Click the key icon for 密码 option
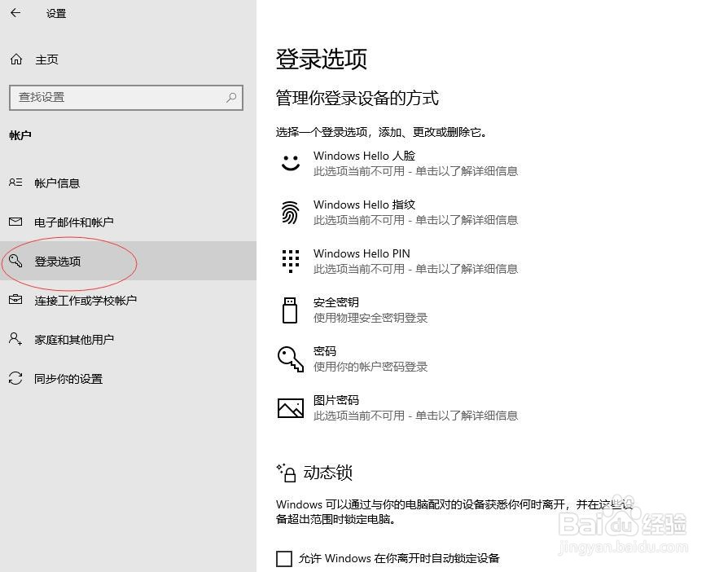The height and width of the screenshot is (572, 728). [291, 359]
